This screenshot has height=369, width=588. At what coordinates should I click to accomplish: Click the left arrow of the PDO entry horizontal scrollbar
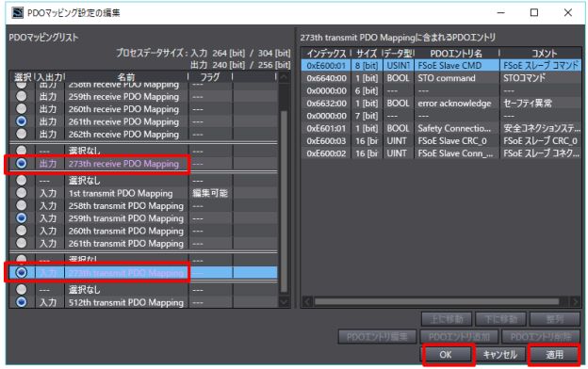[307, 301]
